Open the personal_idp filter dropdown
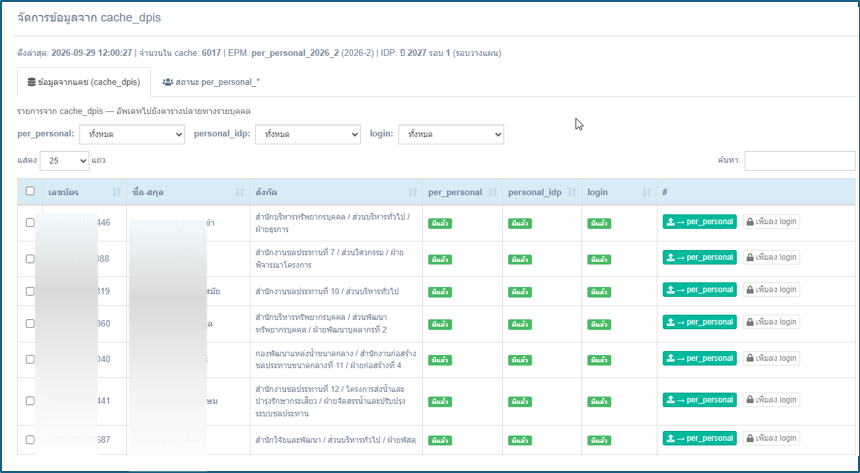Screen dimensions: 860x473 pos(308,134)
